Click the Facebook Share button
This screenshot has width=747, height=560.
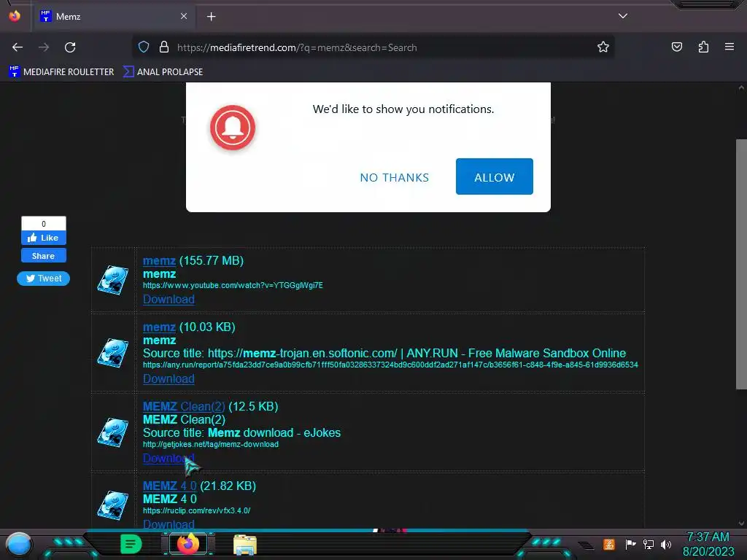(43, 256)
